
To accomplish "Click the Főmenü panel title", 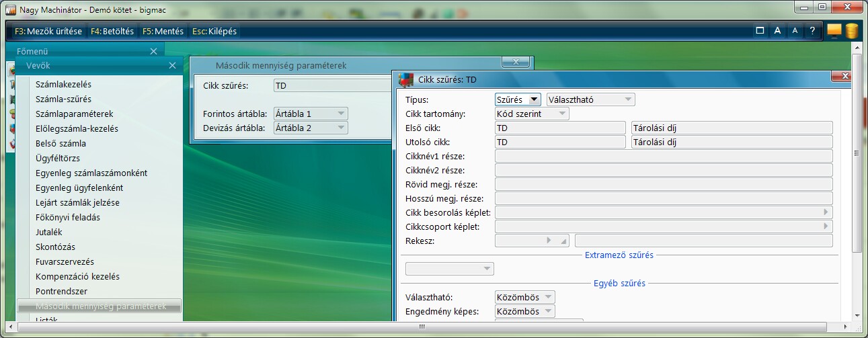I will (32, 51).
